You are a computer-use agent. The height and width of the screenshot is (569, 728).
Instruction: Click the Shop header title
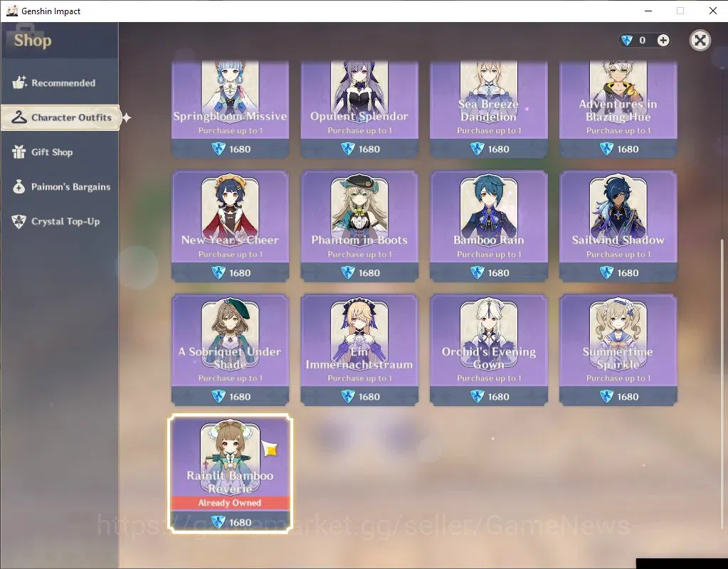[x=33, y=41]
